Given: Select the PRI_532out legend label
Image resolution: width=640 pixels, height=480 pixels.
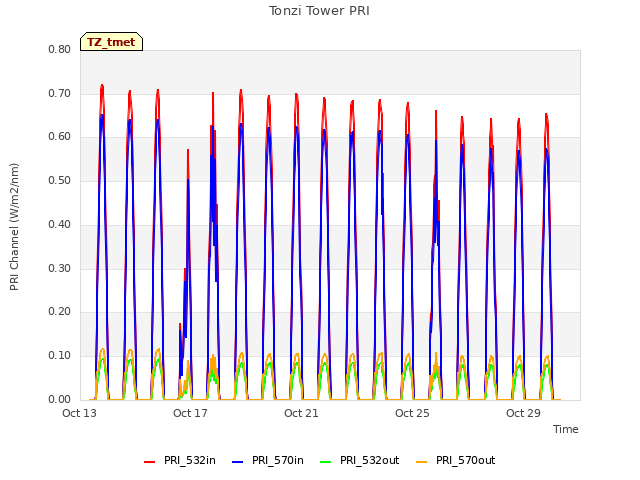Looking at the screenshot, I should pos(370,460).
